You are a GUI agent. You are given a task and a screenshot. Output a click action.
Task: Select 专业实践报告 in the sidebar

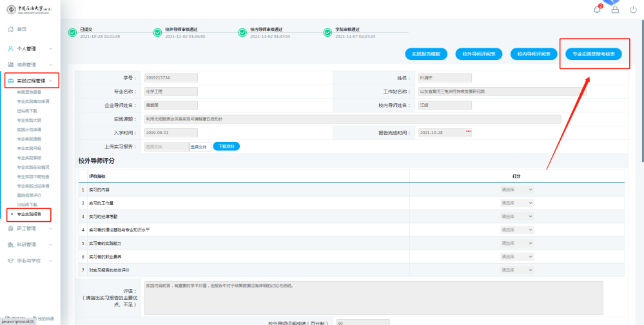point(31,213)
